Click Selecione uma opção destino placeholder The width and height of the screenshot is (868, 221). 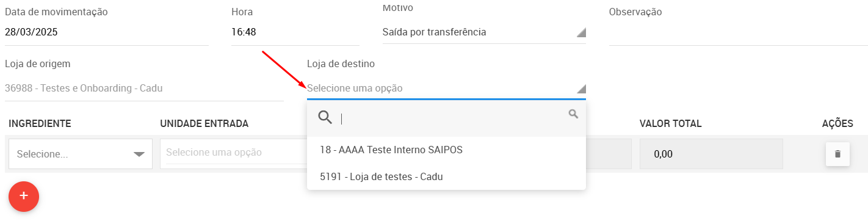point(355,88)
